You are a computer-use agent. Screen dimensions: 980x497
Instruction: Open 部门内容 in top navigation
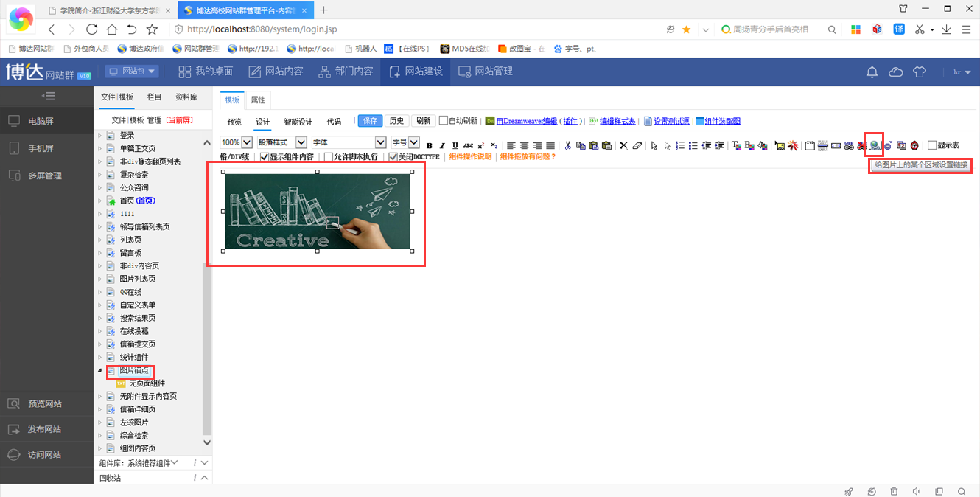click(346, 72)
